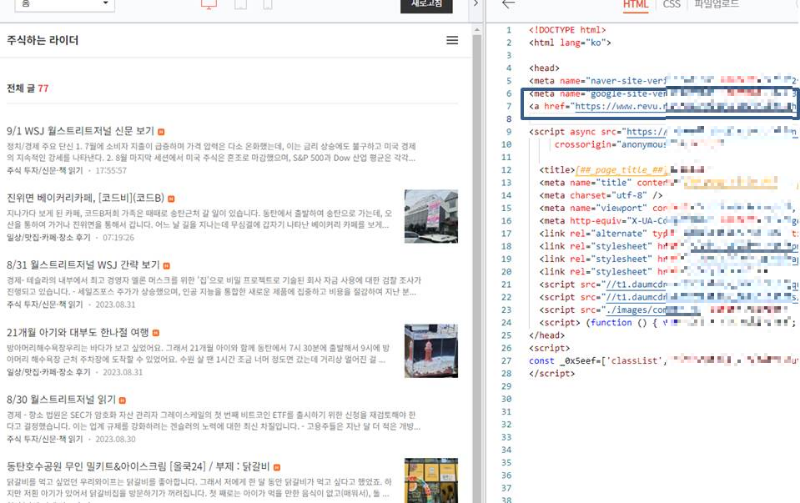Click code line 1 <!DOCTYPE html>
This screenshot has width=800, height=503.
(567, 30)
